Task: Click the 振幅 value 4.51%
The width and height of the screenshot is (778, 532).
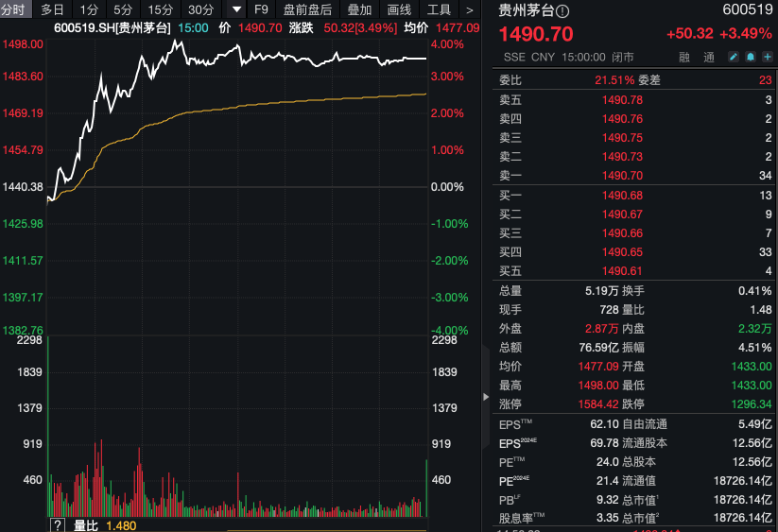Action: 754,347
